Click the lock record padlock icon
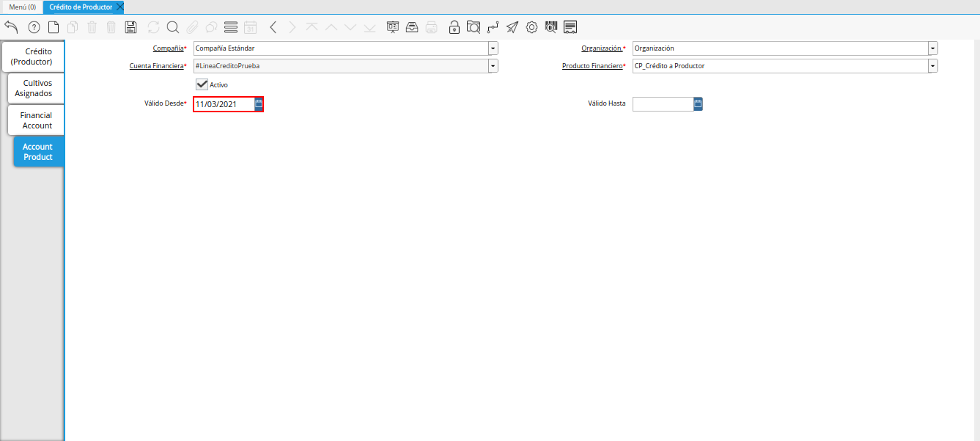Viewport: 980px width, 441px height. [x=454, y=27]
